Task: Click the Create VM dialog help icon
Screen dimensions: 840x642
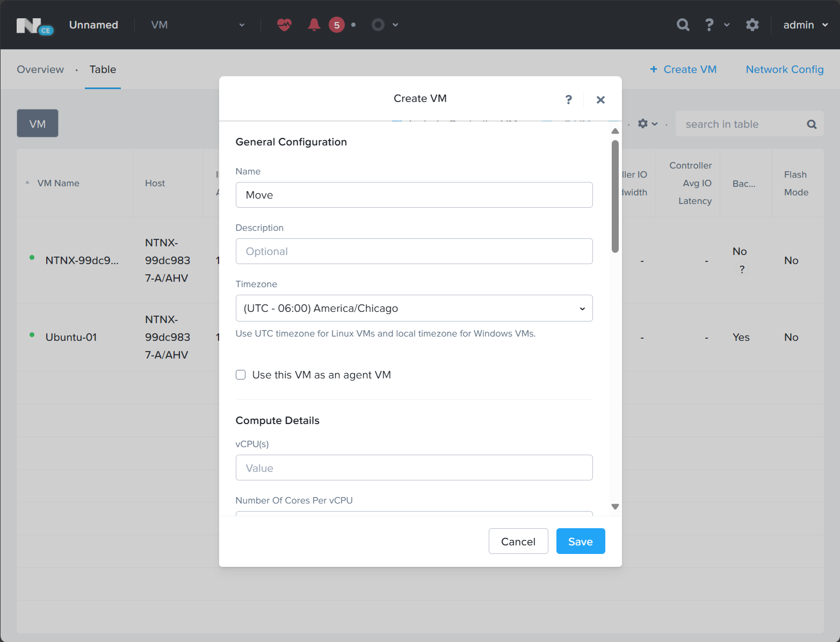Action: (569, 99)
